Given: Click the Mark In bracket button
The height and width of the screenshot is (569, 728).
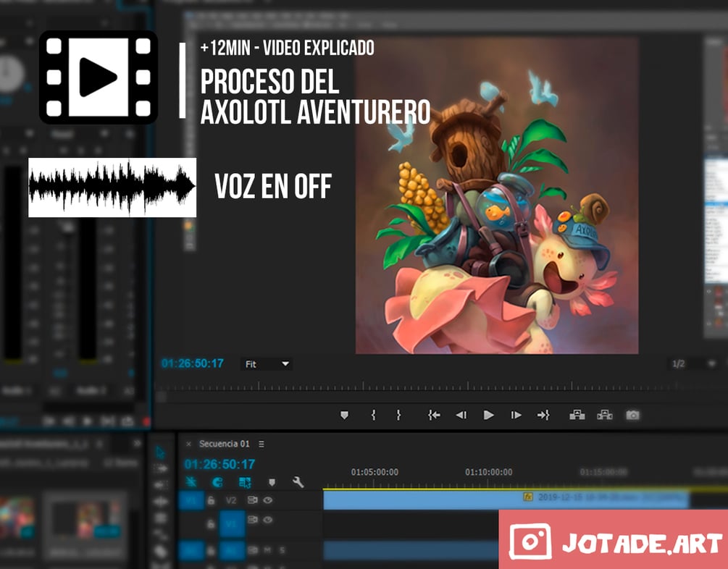Looking at the screenshot, I should point(373,415).
